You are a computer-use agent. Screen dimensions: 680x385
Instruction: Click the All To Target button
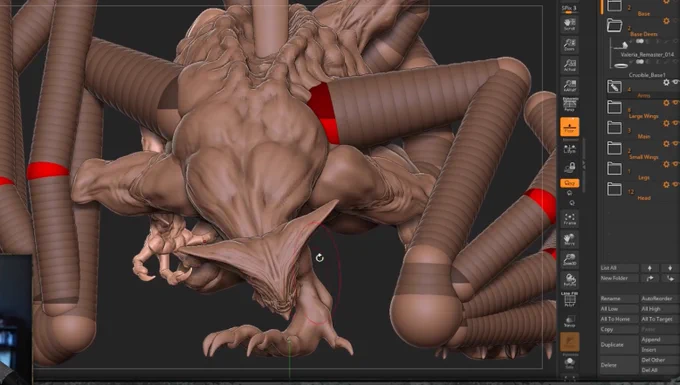(660, 319)
